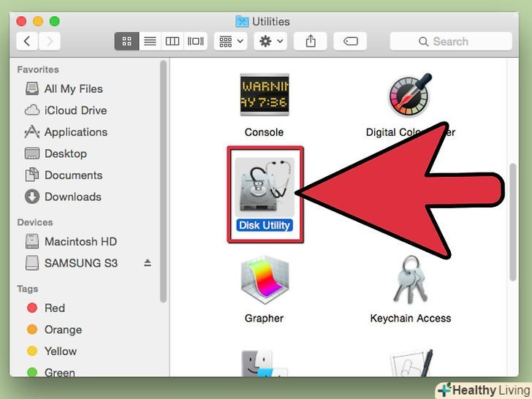
Task: Minimize the Utilities window
Action: (38, 21)
